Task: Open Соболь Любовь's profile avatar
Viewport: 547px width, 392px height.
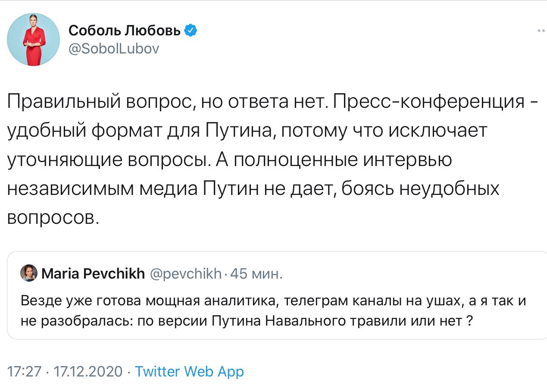Action: [33, 39]
